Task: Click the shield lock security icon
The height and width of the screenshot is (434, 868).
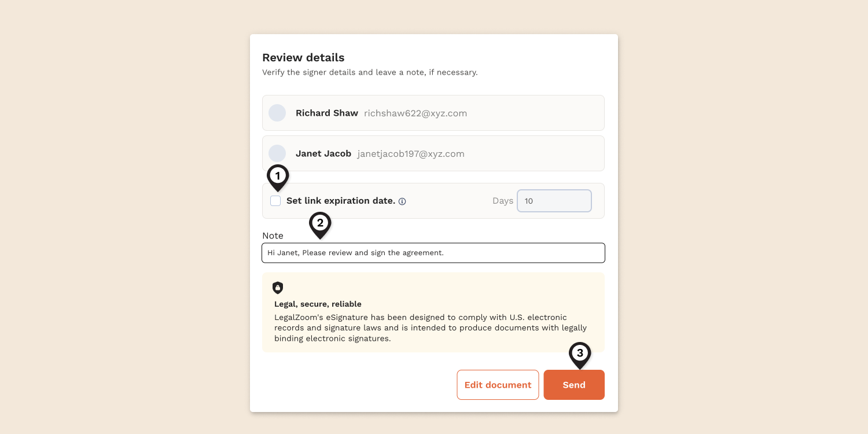Action: (278, 288)
